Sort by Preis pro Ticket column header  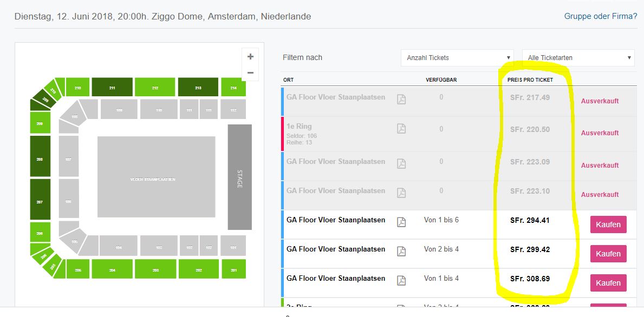(530, 80)
